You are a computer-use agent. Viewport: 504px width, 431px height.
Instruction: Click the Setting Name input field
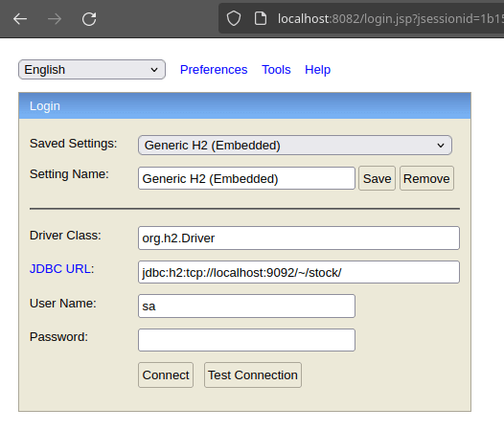coord(246,178)
